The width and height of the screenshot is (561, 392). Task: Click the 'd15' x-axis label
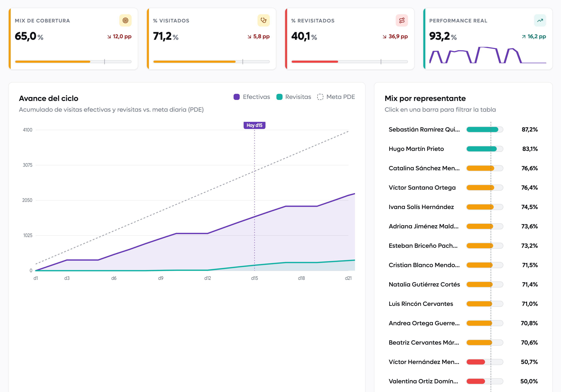(254, 278)
